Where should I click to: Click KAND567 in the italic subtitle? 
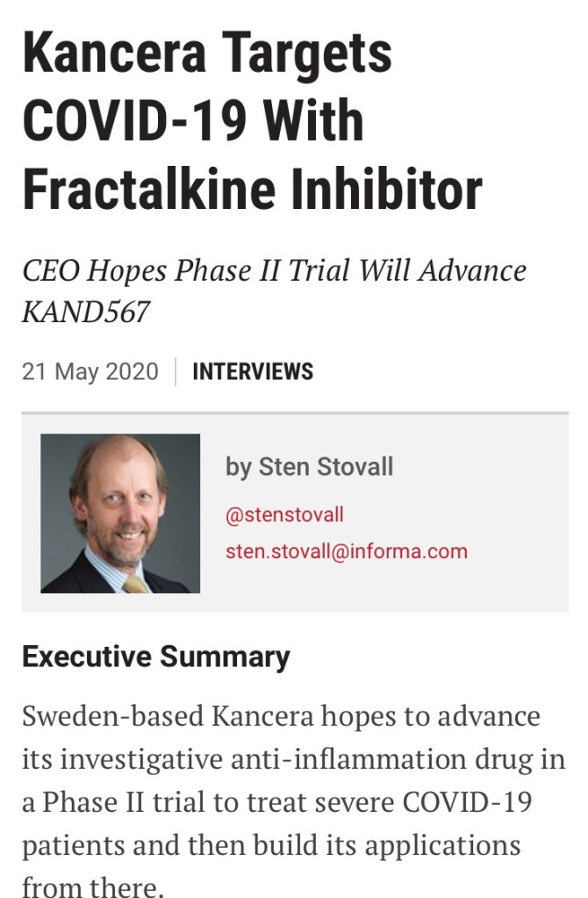85,311
